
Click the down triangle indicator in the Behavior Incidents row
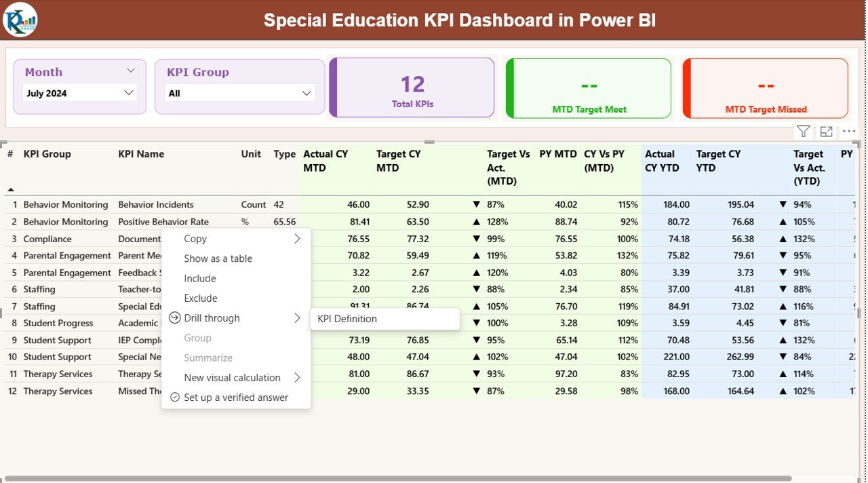(476, 205)
